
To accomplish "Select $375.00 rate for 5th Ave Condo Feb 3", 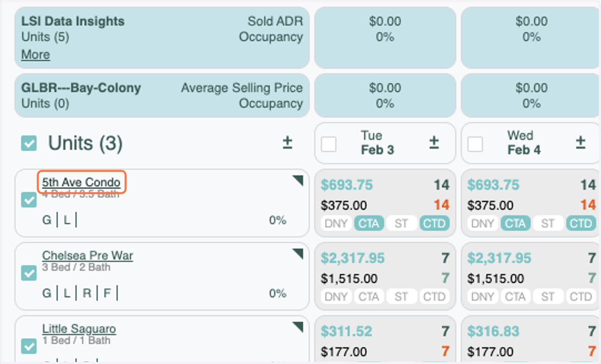I will coord(344,205).
